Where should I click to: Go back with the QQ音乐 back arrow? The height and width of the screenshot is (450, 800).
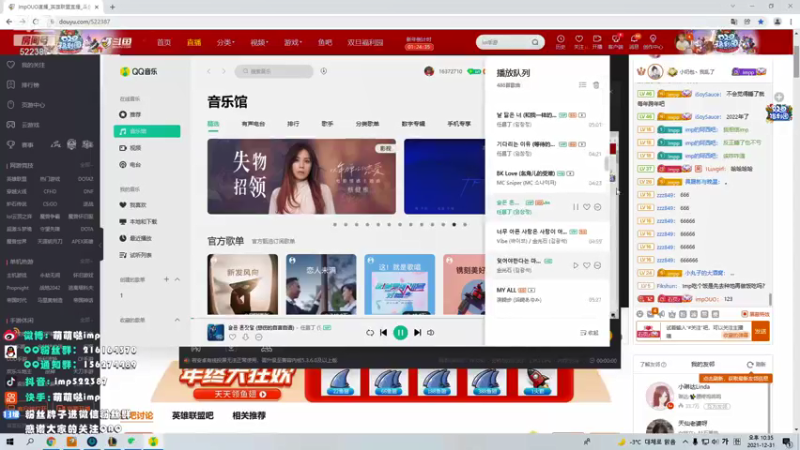click(209, 71)
